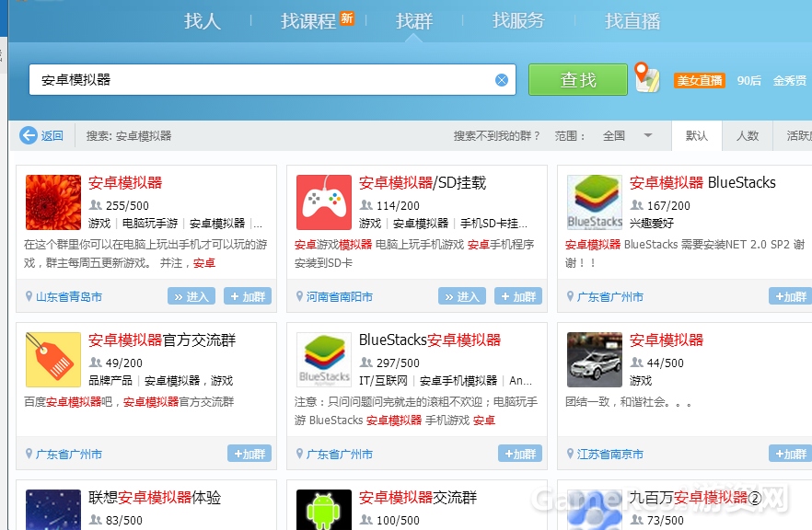Open 安卓模拟器 BlueStacks group logo thumbnail
Screen dimensions: 812x530
click(595, 202)
